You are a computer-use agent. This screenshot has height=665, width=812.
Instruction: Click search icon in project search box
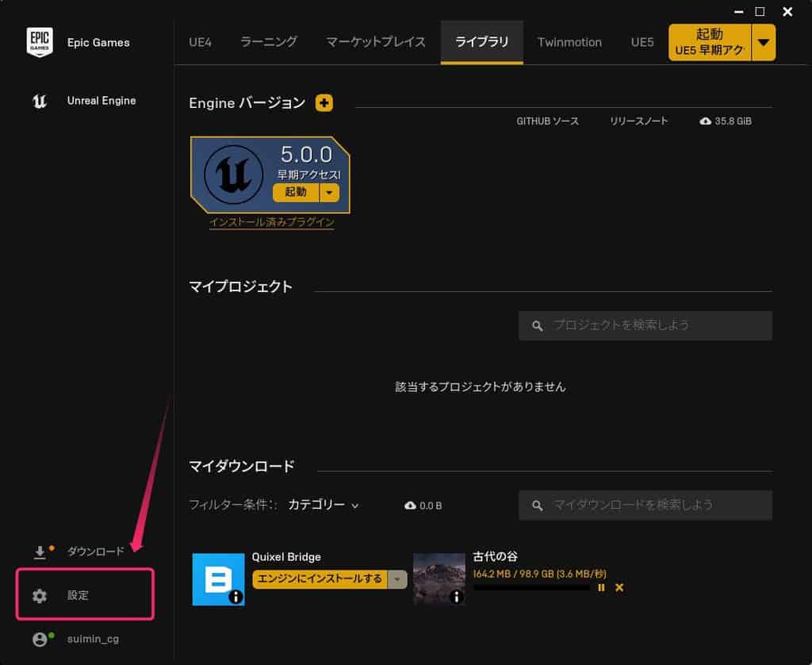[538, 326]
